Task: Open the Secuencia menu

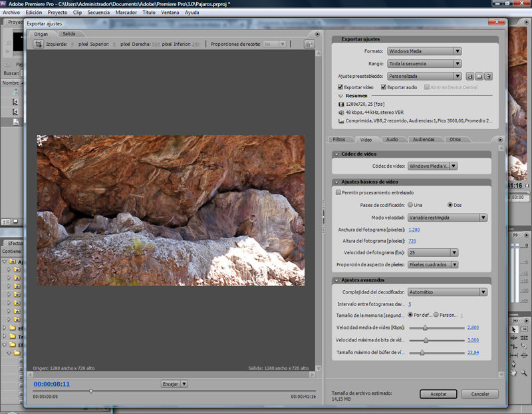Action: click(98, 13)
